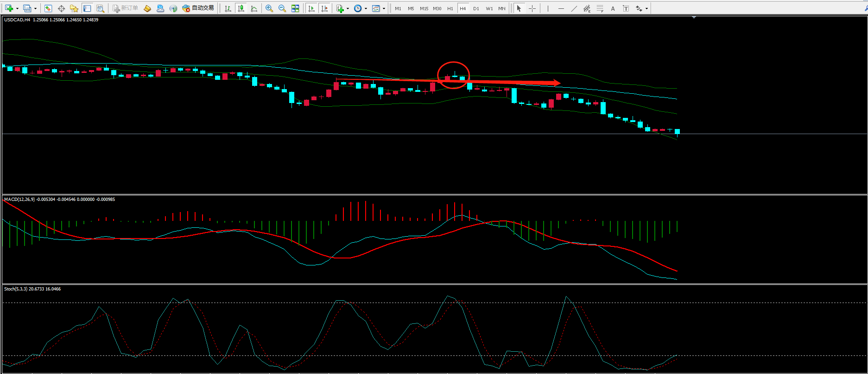The width and height of the screenshot is (868, 374).
Task: Click the tile windows icon
Action: (295, 8)
